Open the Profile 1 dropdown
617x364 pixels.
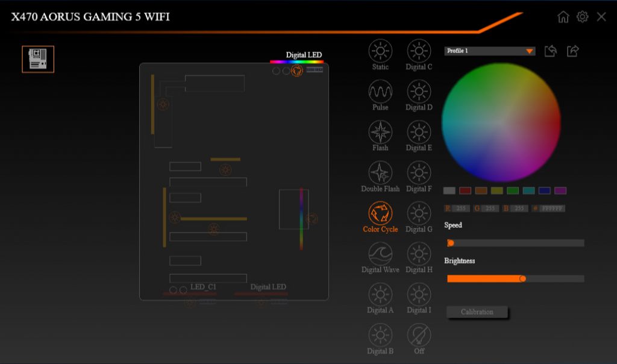[489, 51]
